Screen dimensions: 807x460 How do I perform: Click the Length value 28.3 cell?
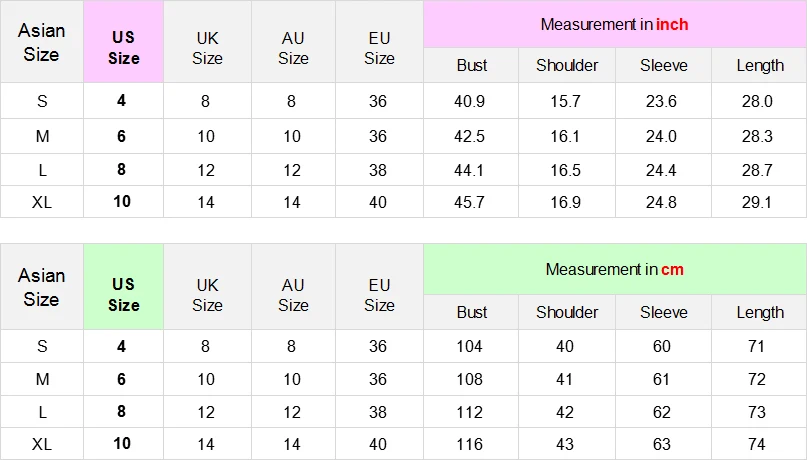coord(759,136)
